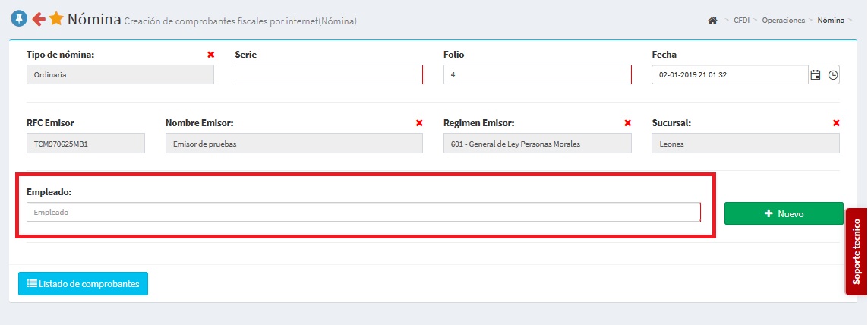The image size is (868, 325).
Task: Open the clock time picker icon
Action: point(833,75)
